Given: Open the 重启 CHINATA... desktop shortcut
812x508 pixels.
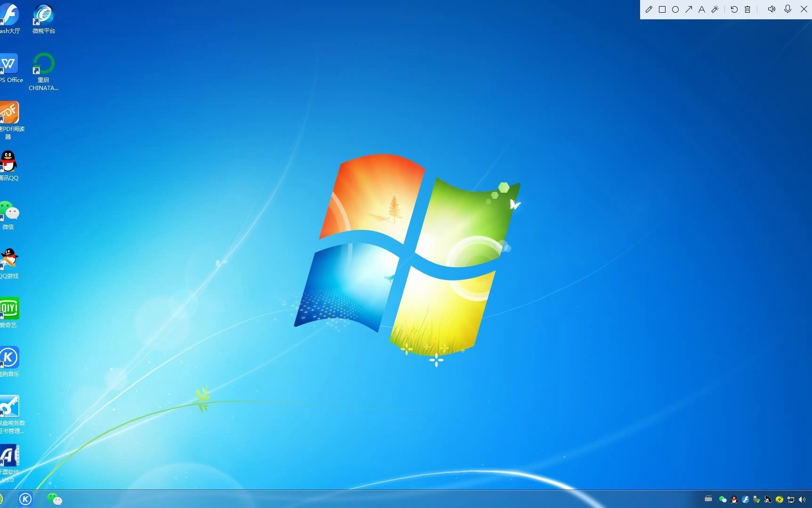Looking at the screenshot, I should (x=43, y=72).
